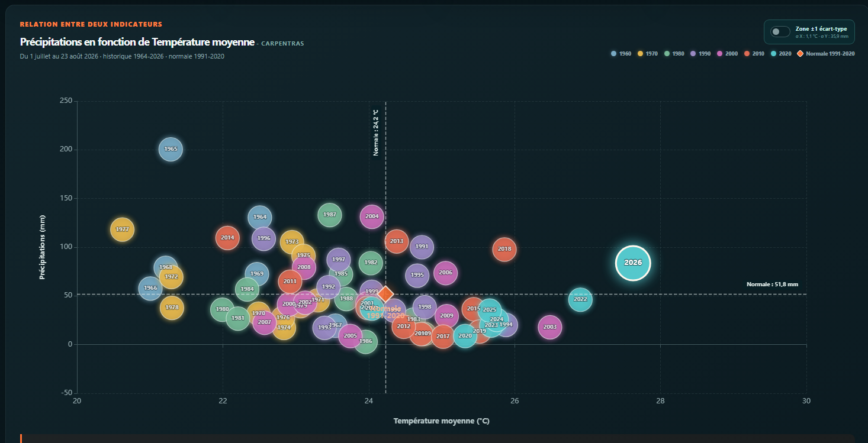Click the 1964 data point
This screenshot has width=868, height=443.
point(260,217)
